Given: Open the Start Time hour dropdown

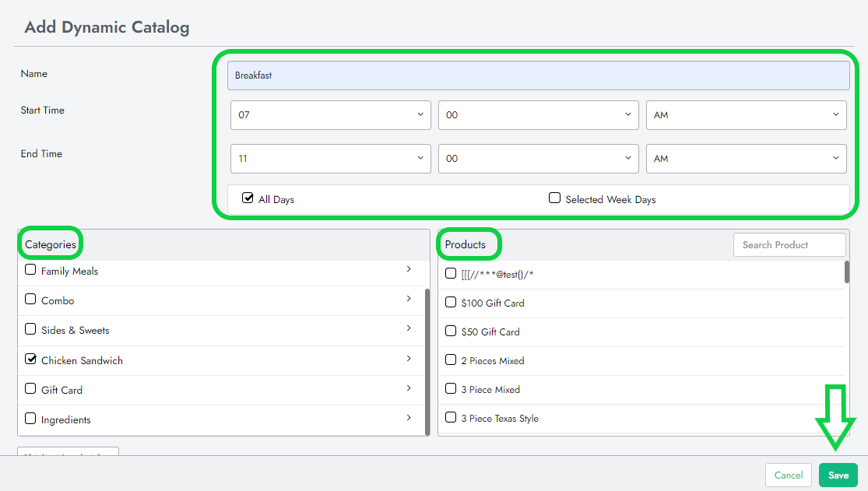Looking at the screenshot, I should 330,115.
